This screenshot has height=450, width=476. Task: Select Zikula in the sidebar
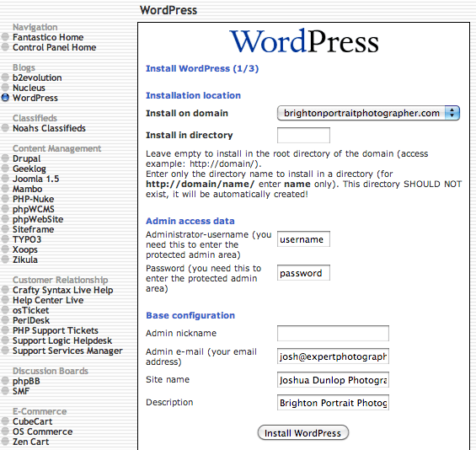point(25,260)
